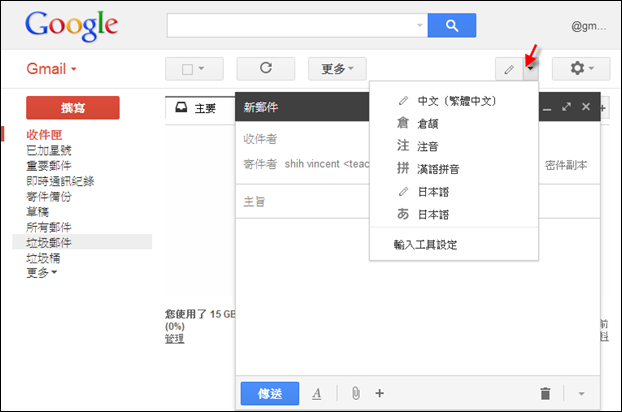This screenshot has width=622, height=412.
Task: Open more compose options arrow
Action: pos(582,394)
